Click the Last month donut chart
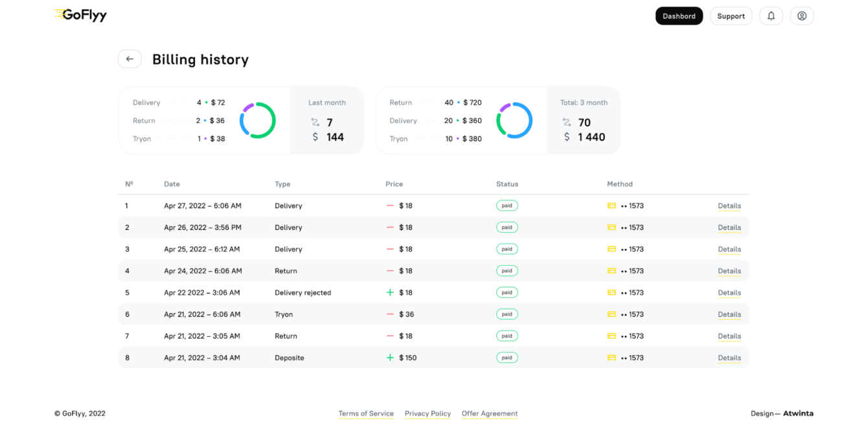The height and width of the screenshot is (429, 868). point(258,121)
